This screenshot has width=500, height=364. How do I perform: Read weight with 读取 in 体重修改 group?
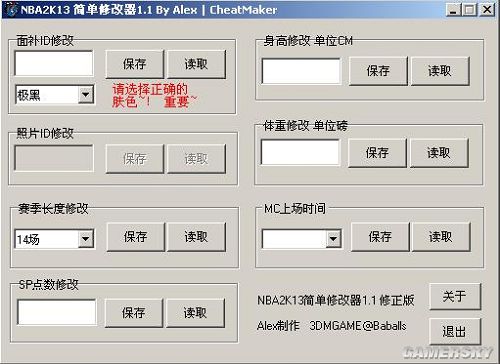point(439,153)
